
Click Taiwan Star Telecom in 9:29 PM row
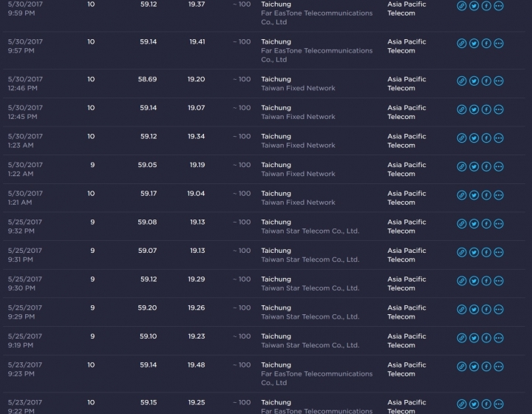(310, 316)
